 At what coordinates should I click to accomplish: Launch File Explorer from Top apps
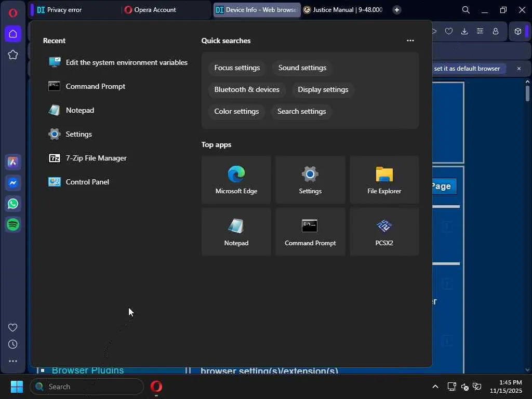384,180
